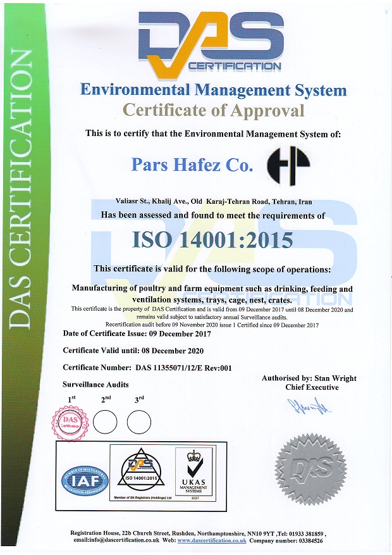This screenshot has height=555, width=392.
Task: Click the 'Environmental Management System' heading
Action: coord(214,90)
